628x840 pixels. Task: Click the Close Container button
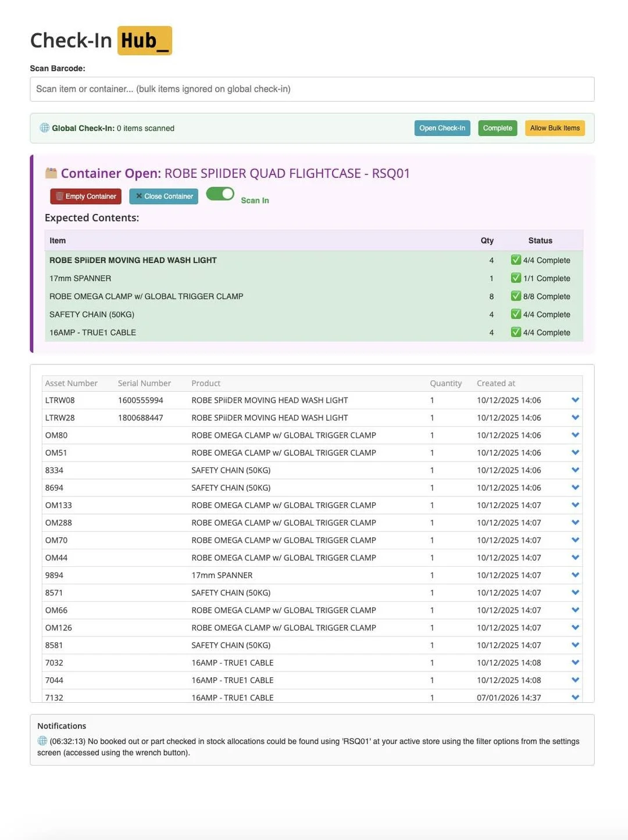pos(164,196)
